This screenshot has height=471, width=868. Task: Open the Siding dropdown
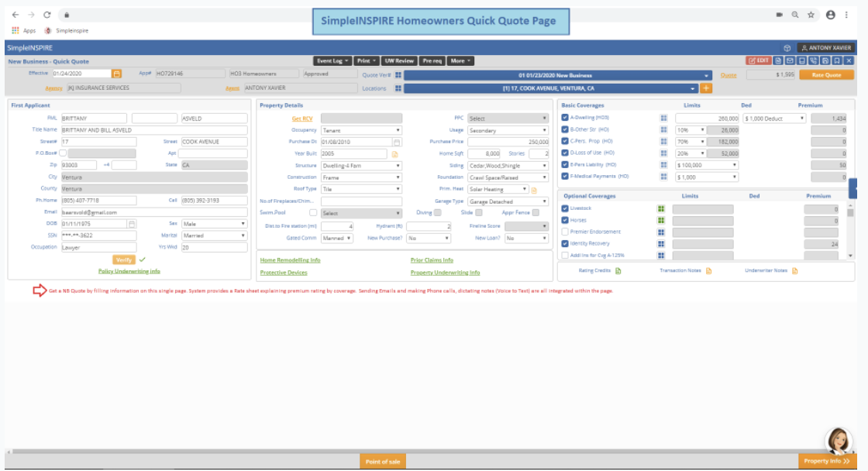pos(508,166)
